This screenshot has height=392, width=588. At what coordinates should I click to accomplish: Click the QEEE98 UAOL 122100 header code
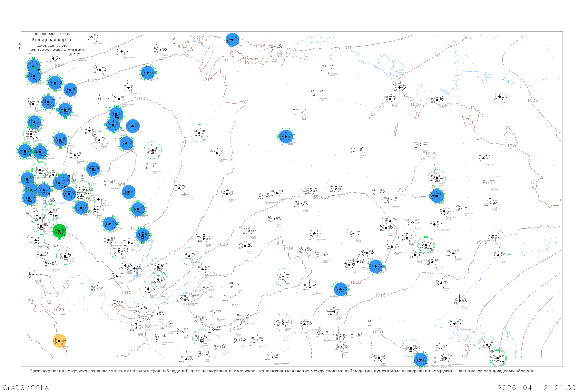pos(53,34)
